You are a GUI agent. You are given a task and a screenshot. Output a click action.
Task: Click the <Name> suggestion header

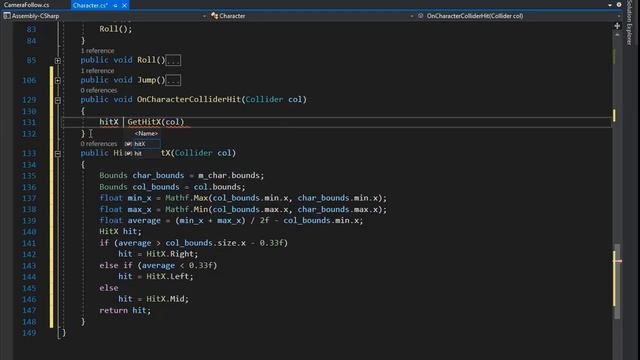146,133
